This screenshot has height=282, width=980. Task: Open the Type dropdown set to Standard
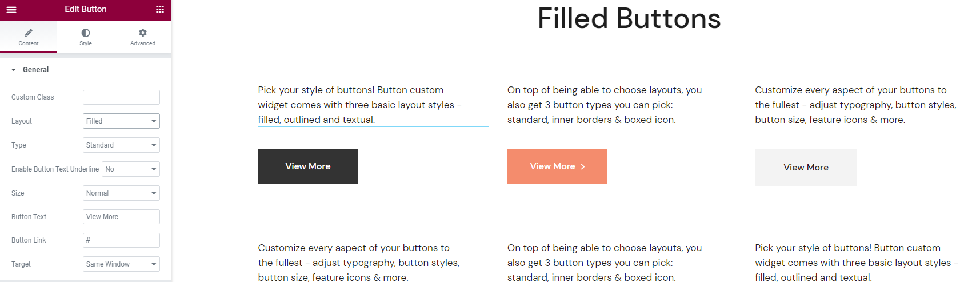coord(121,145)
